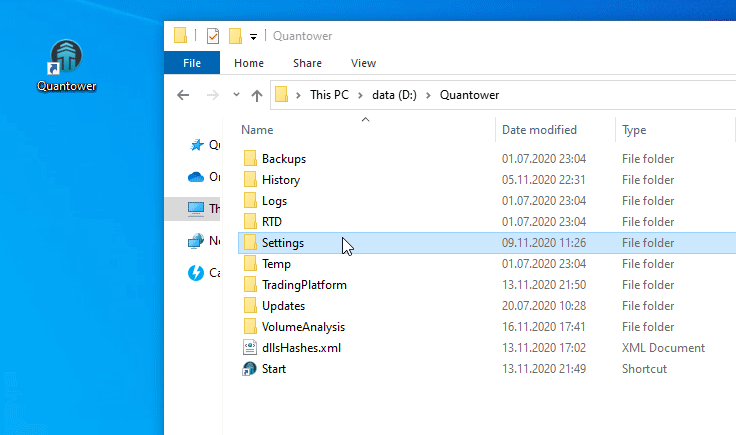Viewport: 736px width, 435px height.
Task: Select the dllsHashes.xml file icon
Action: pos(250,348)
